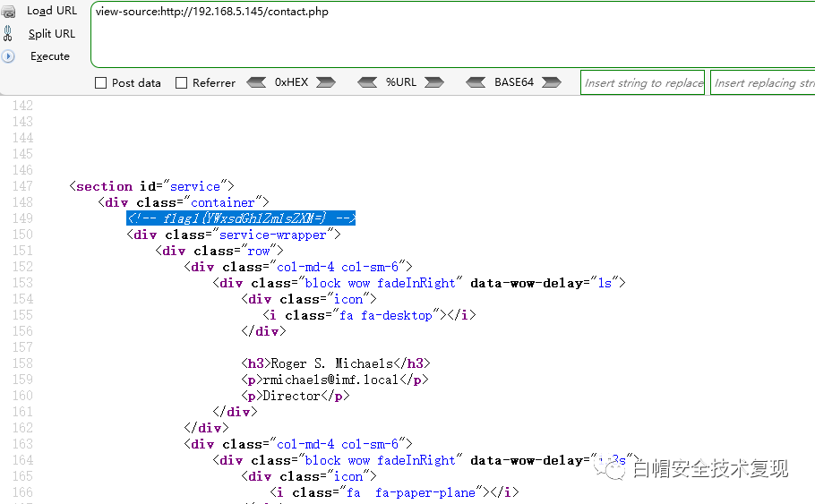Image resolution: width=815 pixels, height=504 pixels.
Task: Click left arrow beside BASE64
Action: (x=476, y=82)
